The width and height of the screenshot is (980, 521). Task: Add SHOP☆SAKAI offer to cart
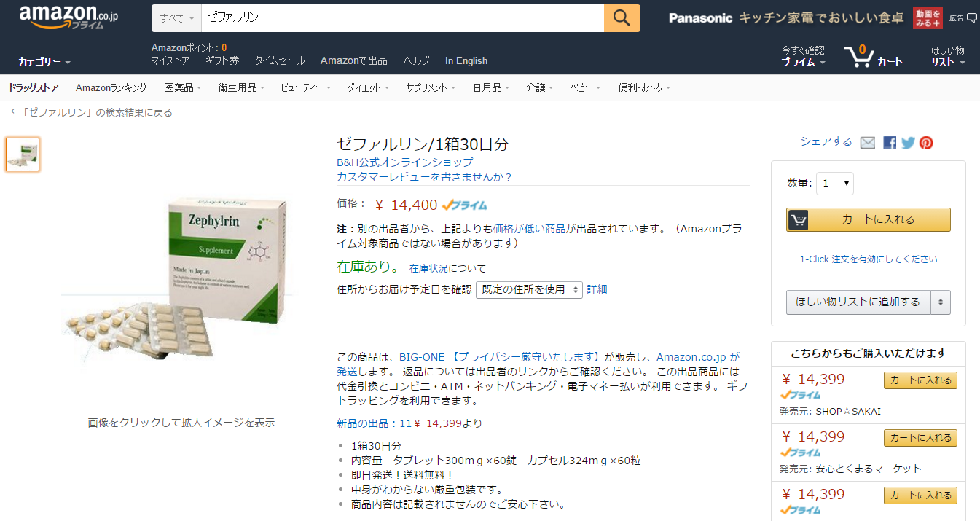click(920, 380)
